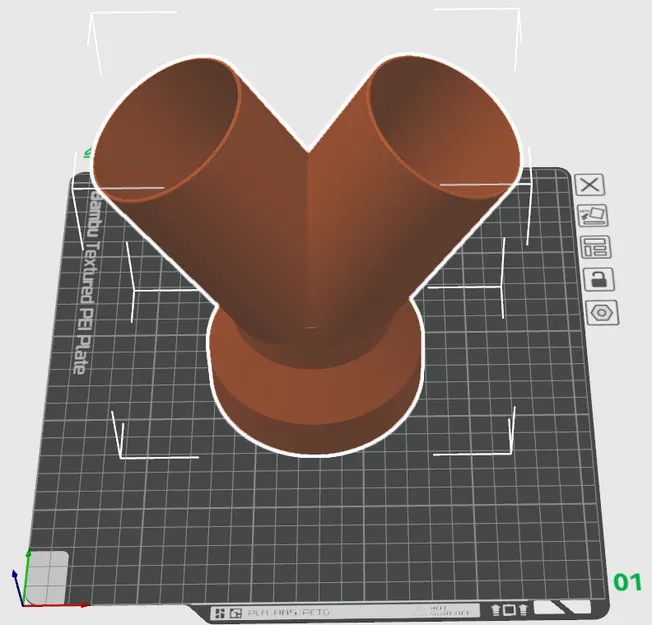Select plate number 01 label
Screen dimensions: 652x625
(627, 582)
